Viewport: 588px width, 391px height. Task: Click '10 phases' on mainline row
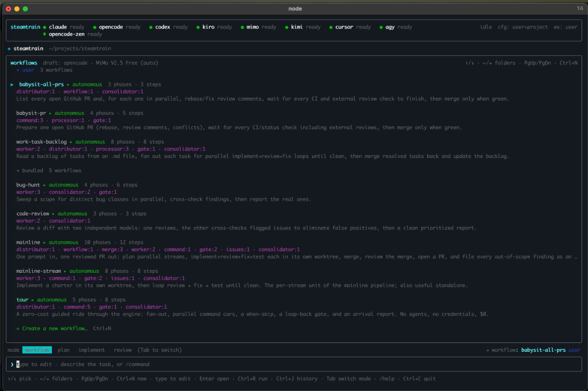click(x=98, y=242)
